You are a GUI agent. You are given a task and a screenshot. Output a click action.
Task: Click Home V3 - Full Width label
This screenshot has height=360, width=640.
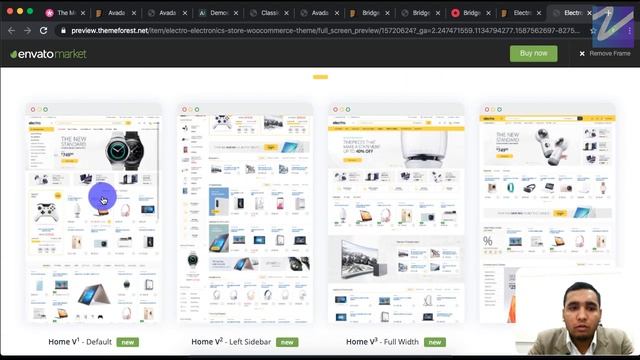click(382, 342)
